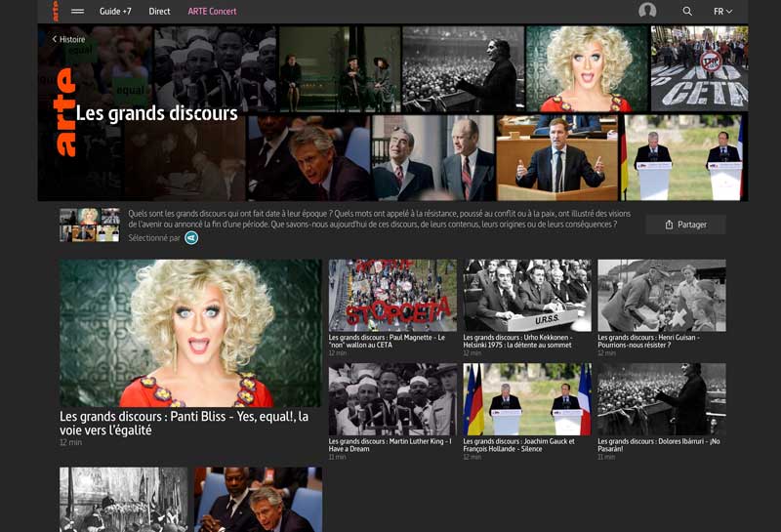Screen dimensions: 781x532
Task: Open the Urho Kekkonen U.R.S.S. thumbnail
Action: point(527,296)
